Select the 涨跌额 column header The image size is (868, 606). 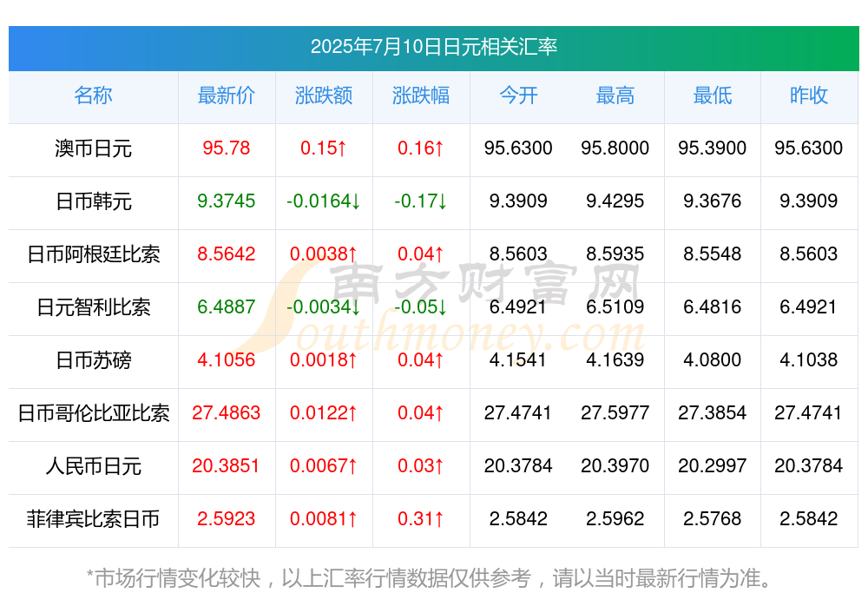[323, 96]
